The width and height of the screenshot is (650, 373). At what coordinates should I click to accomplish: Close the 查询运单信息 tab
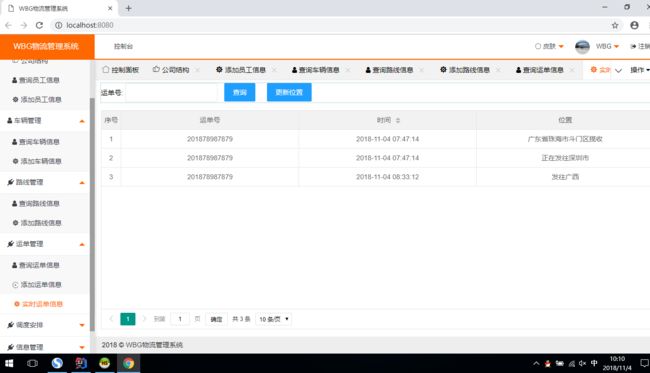[x=572, y=70]
